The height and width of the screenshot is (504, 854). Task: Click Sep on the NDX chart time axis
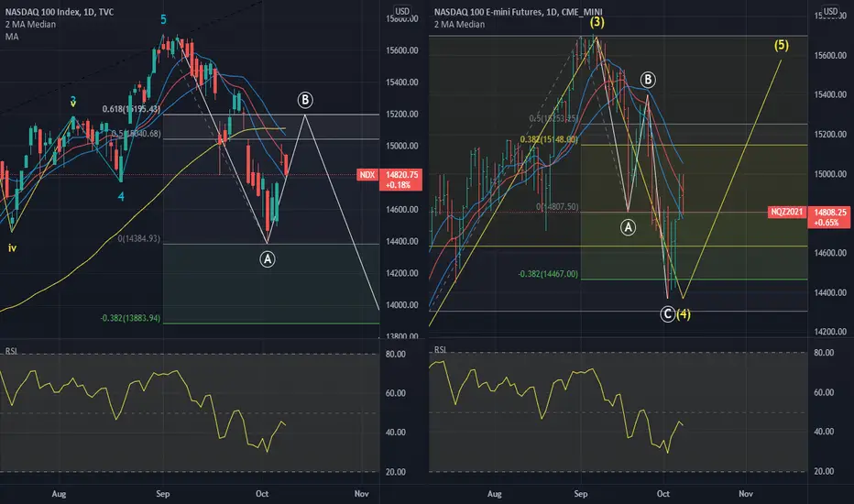(x=163, y=494)
